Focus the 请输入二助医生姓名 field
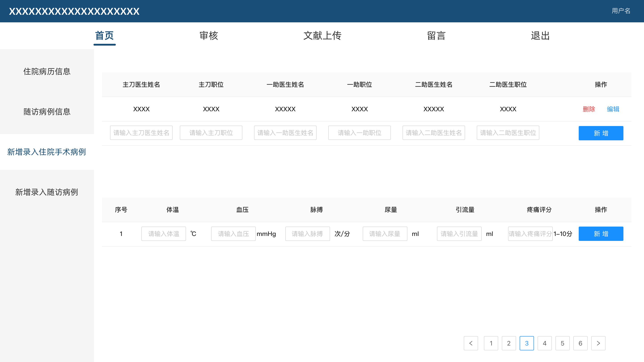 tap(434, 133)
